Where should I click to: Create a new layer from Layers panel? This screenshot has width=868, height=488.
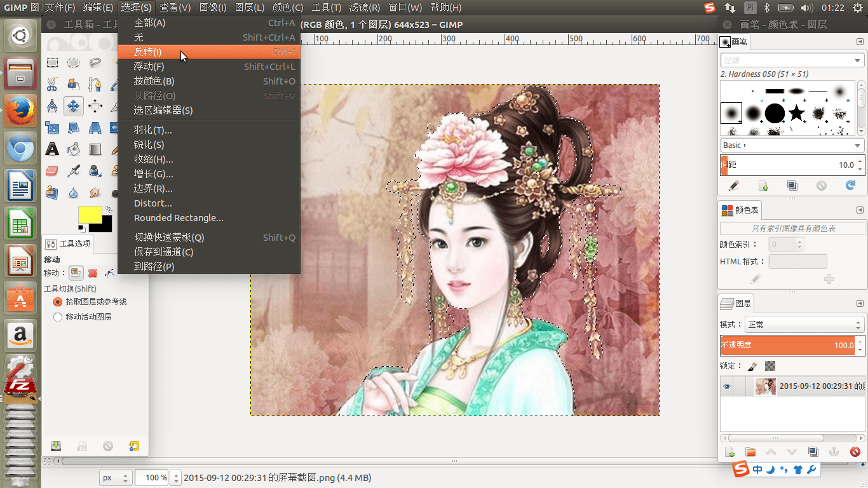tap(729, 452)
